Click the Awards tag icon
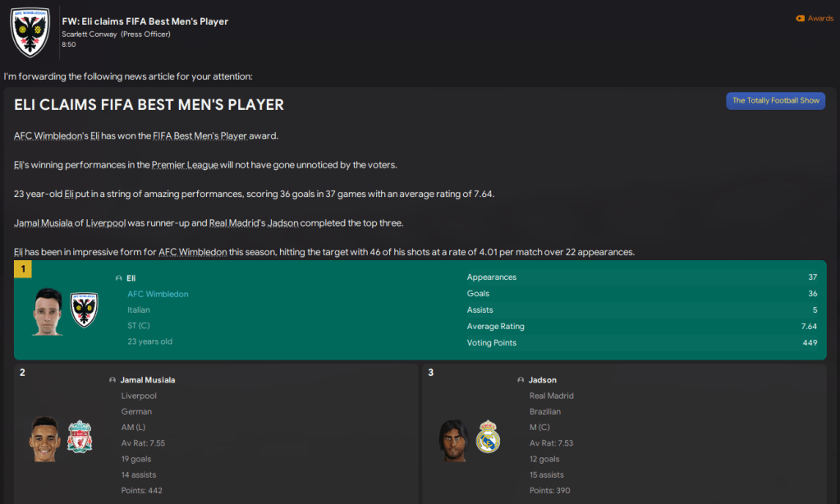Viewport: 840px width, 504px height. pos(800,18)
